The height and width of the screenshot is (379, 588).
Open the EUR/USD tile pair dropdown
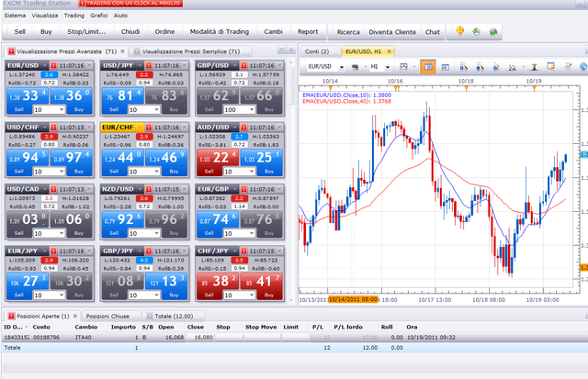pos(44,65)
